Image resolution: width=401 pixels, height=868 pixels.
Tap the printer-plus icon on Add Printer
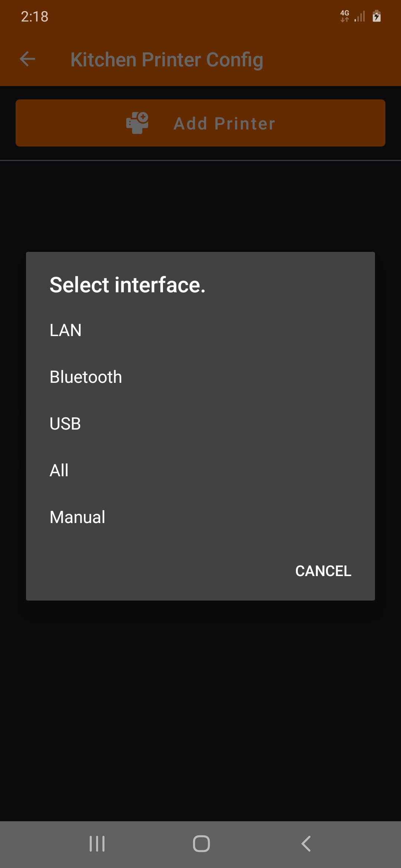(x=137, y=123)
